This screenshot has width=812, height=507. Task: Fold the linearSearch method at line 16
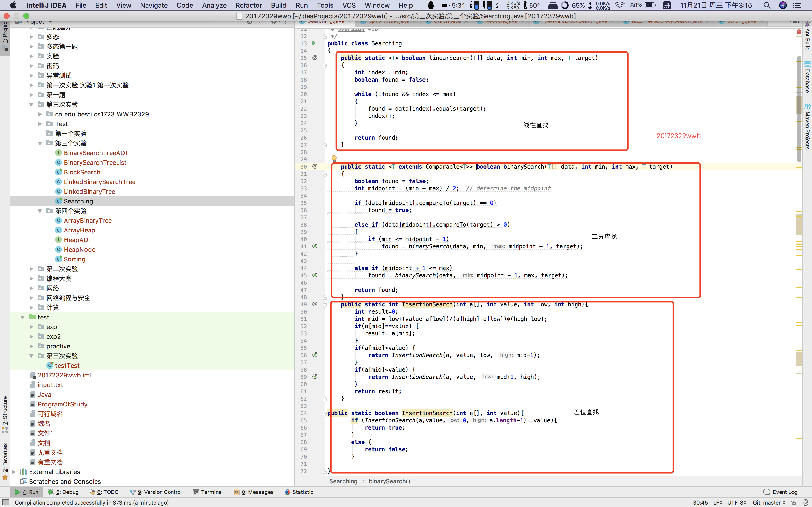click(325, 65)
